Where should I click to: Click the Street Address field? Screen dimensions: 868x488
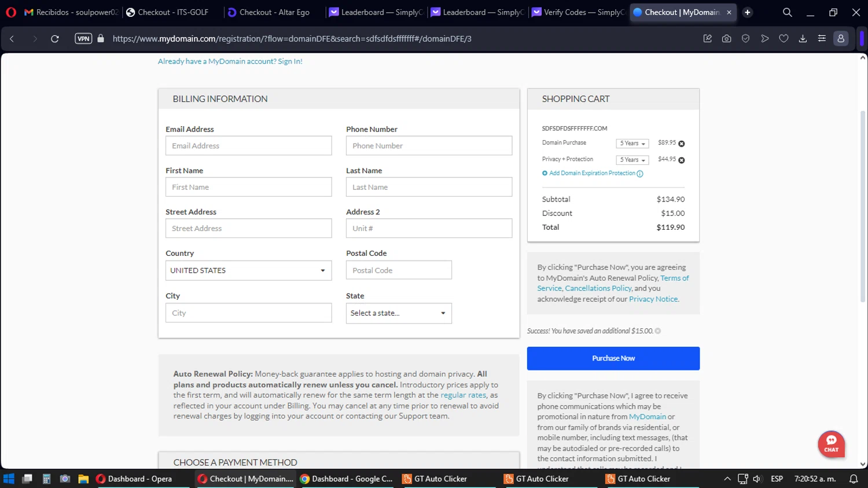pyautogui.click(x=249, y=228)
